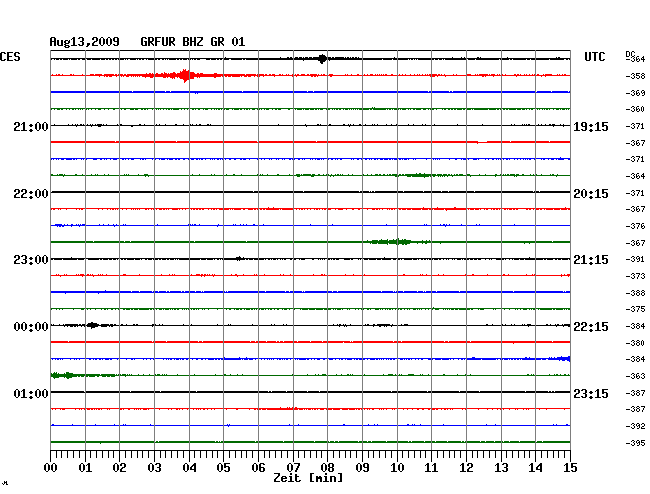650x494 pixels.
Task: Click the '15' minute axis label
Action: 570,468
